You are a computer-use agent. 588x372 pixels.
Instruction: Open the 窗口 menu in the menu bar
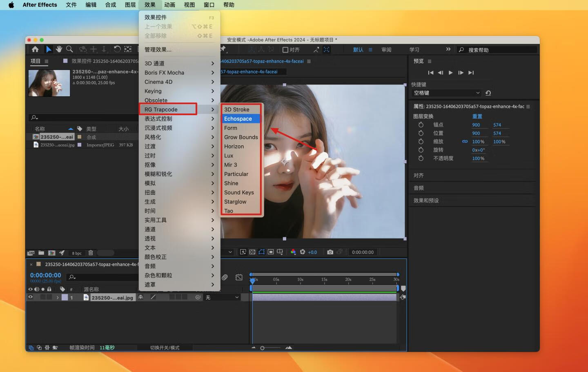click(x=209, y=5)
